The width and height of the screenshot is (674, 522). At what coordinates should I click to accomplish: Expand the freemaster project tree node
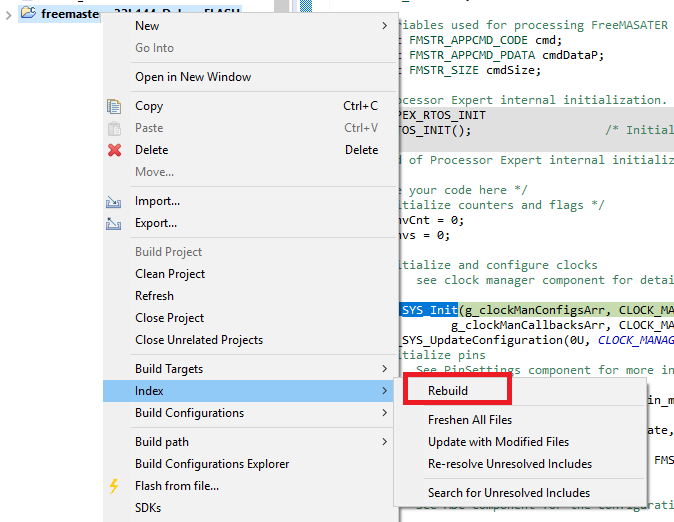point(9,13)
